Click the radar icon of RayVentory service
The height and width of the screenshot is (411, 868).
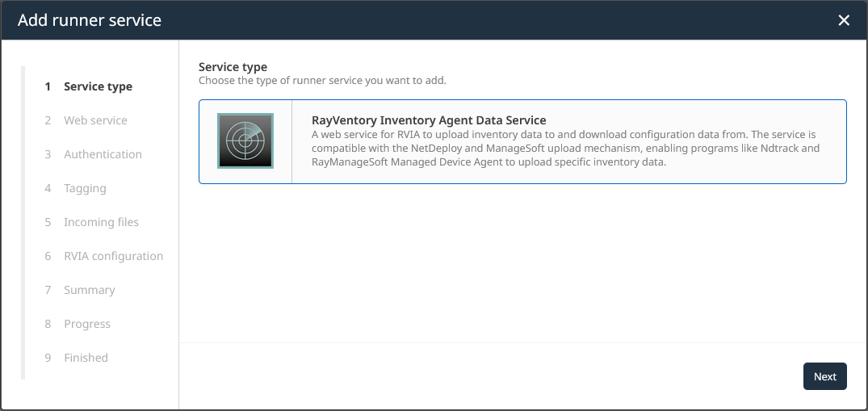(245, 141)
